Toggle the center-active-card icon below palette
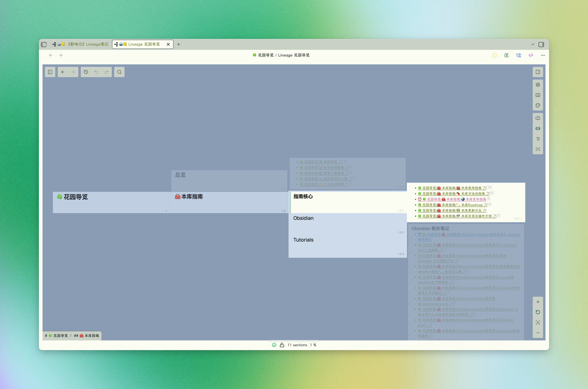588x389 pixels. click(538, 118)
